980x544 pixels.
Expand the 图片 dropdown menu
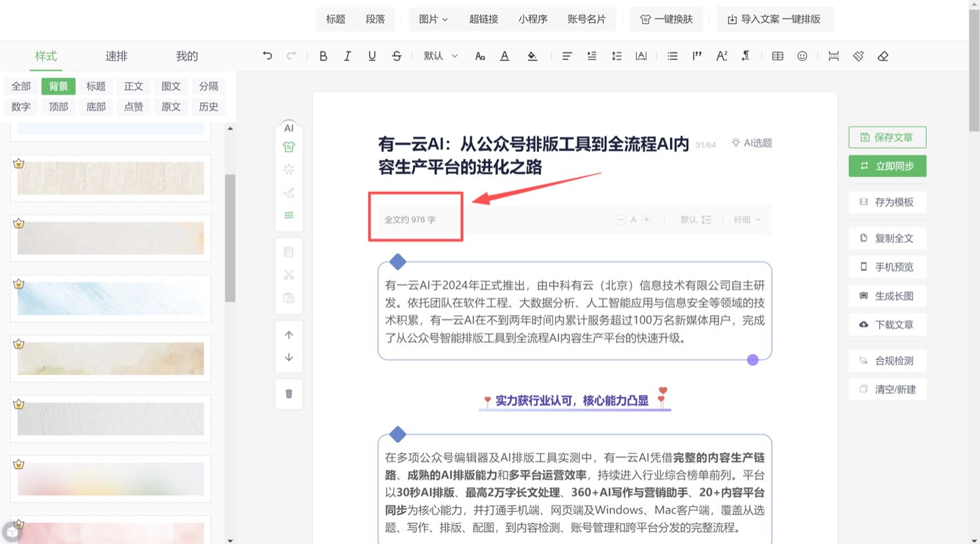[433, 20]
